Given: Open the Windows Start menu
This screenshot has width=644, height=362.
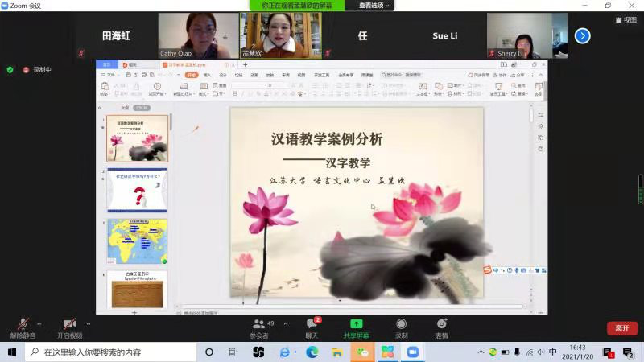Looking at the screenshot, I should pos(12,352).
